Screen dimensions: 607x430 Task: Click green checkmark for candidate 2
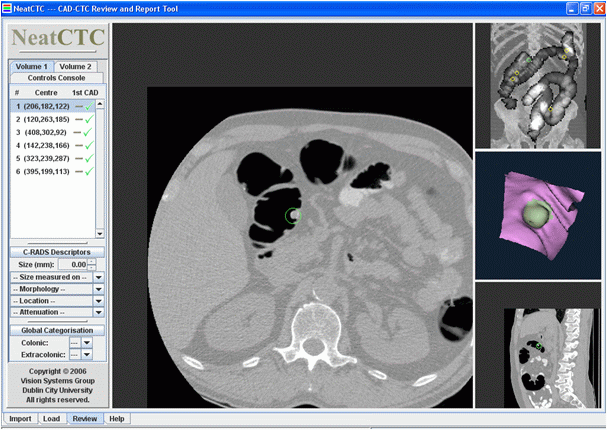pos(89,119)
